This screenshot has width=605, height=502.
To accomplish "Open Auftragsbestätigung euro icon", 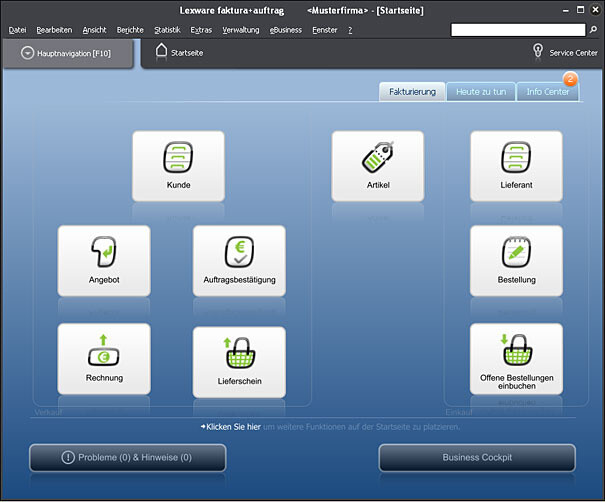I will click(x=239, y=252).
